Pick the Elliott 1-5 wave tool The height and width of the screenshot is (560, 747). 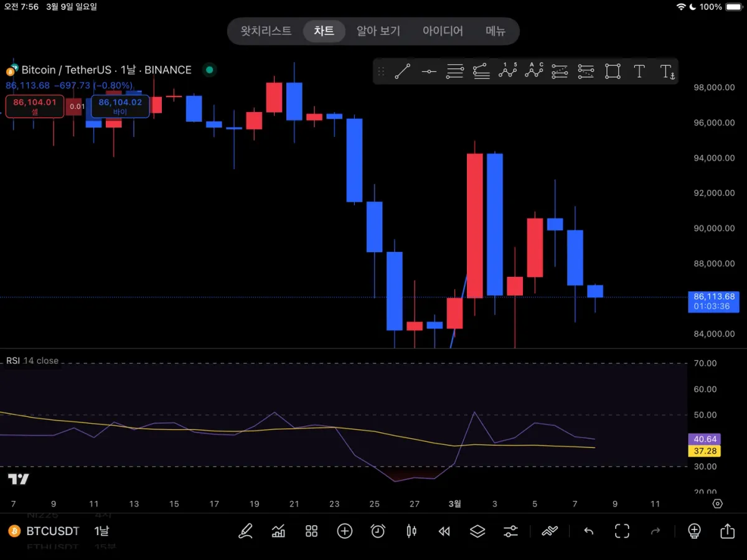pyautogui.click(x=508, y=71)
